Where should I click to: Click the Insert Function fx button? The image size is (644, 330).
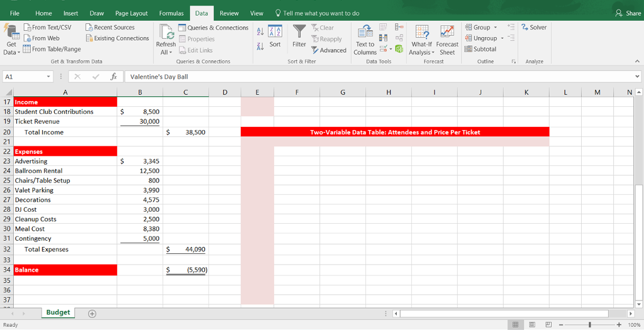(114, 77)
